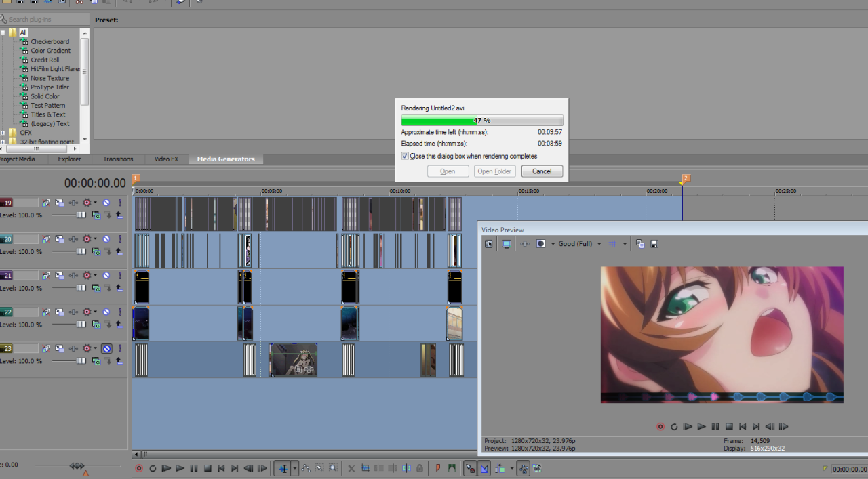Open automation settings dropdown on track 20

coord(95,239)
